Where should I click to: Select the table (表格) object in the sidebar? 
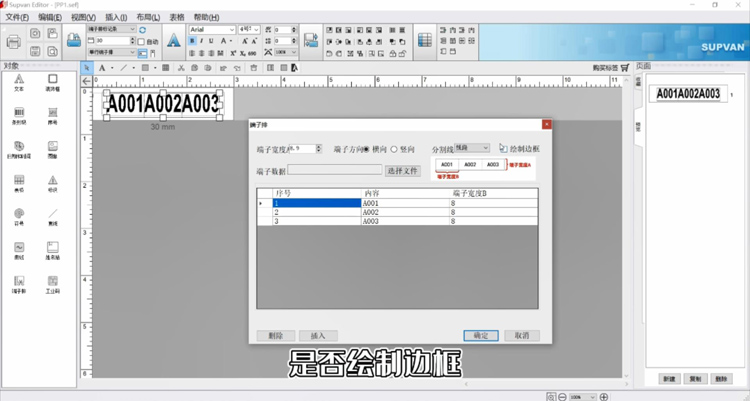point(18,182)
